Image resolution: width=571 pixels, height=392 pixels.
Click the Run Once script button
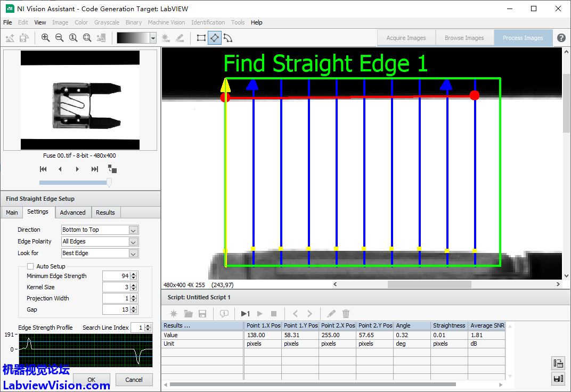(245, 314)
